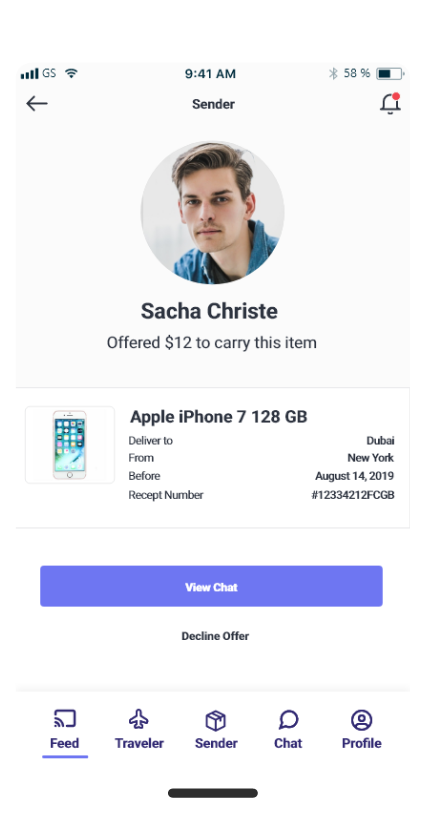
Task: Tap the Sender package box icon
Action: tap(215, 721)
